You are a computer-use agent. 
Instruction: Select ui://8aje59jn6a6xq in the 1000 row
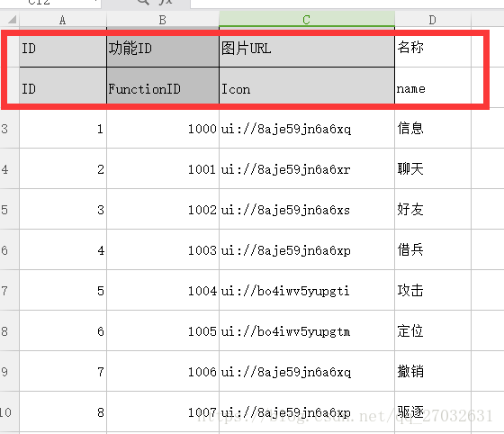[307, 128]
